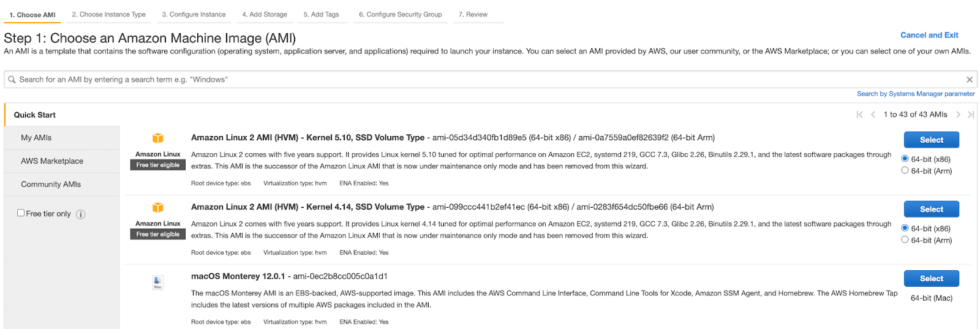Choose 64-bit (x86) for Kernel 4.14 AMI
The width and height of the screenshot is (980, 329).
click(x=905, y=228)
